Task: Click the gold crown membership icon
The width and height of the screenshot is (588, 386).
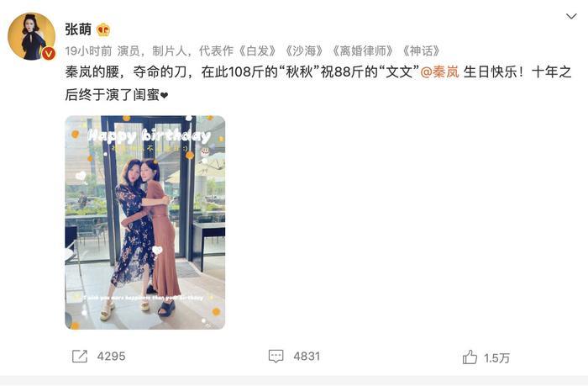Action: point(103,29)
